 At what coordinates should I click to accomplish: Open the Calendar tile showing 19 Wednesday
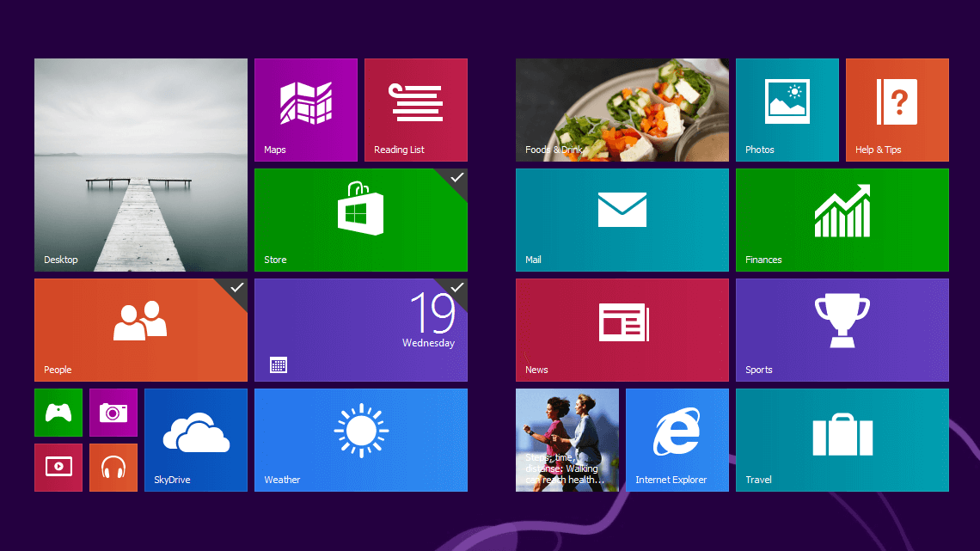pos(361,330)
